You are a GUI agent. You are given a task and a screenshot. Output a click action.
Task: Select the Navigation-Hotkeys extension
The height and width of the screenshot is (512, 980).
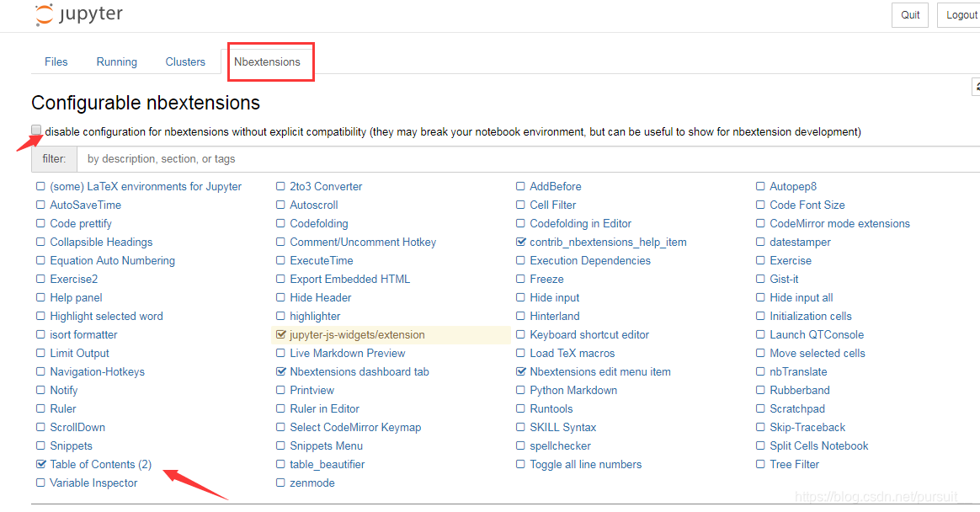point(98,372)
